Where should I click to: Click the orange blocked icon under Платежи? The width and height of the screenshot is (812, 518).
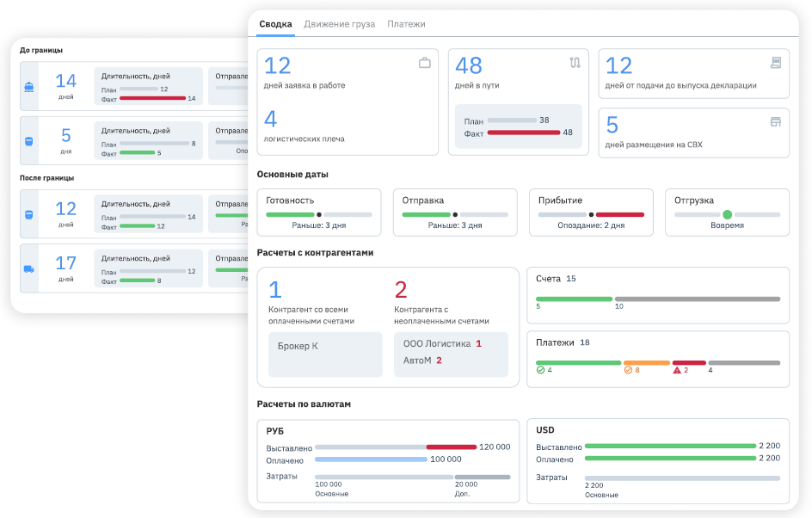[x=628, y=370]
